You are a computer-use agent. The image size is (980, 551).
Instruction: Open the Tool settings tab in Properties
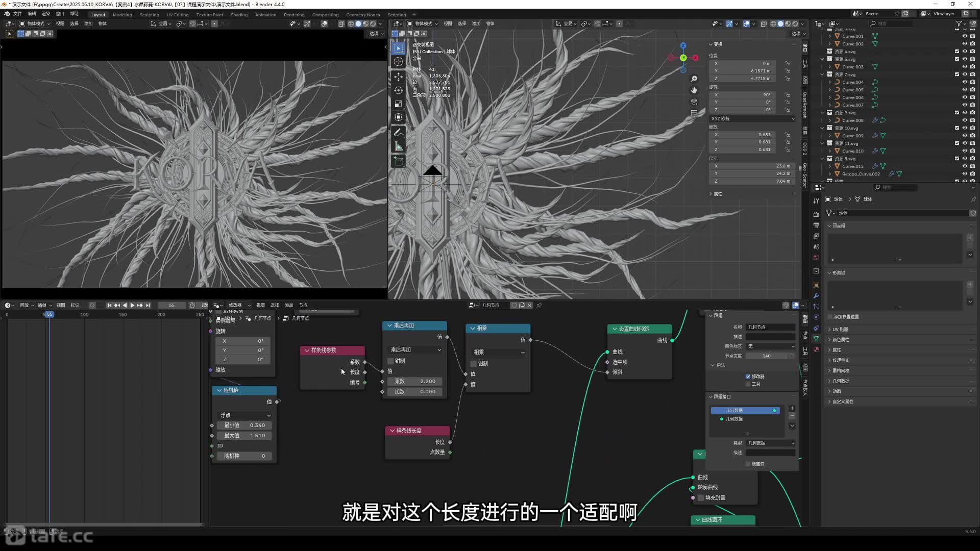point(816,201)
